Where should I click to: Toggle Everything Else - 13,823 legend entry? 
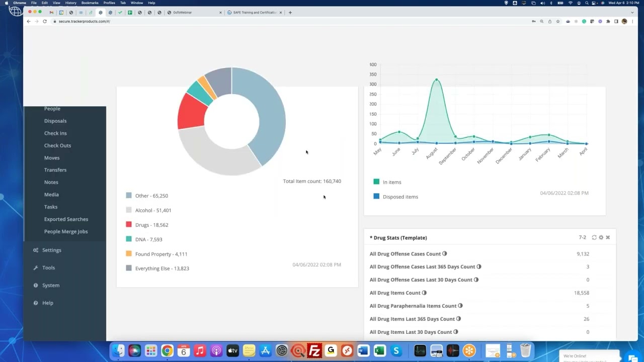(157, 268)
